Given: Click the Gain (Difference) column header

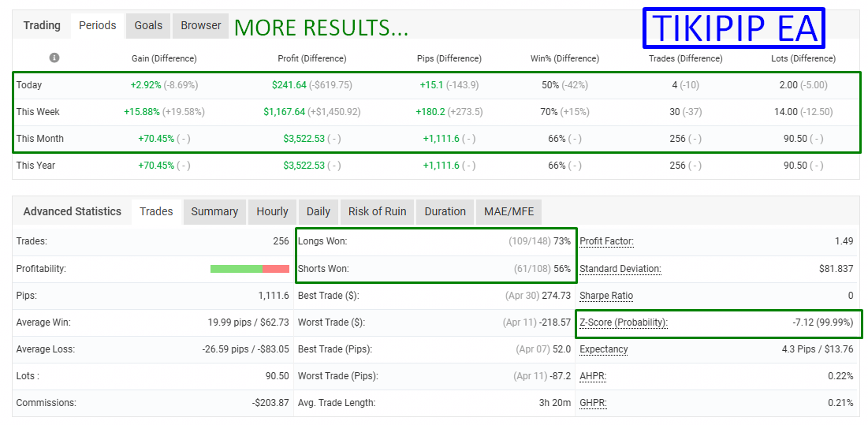Looking at the screenshot, I should click(x=164, y=58).
